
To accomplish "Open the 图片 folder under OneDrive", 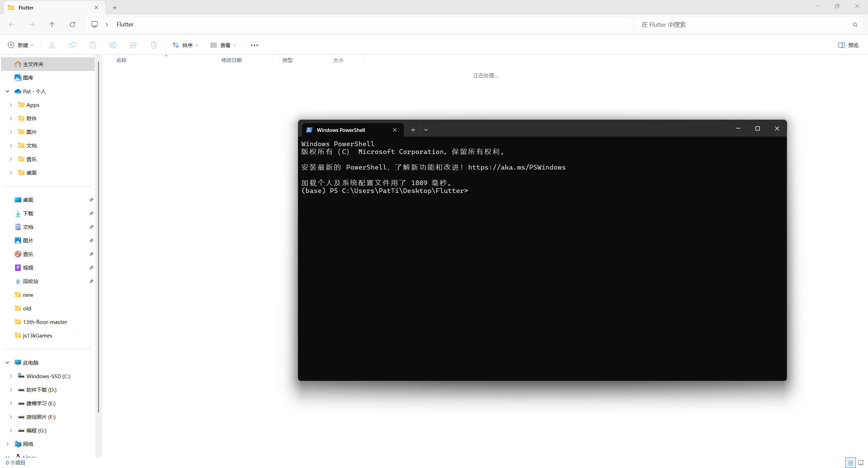I will point(32,132).
